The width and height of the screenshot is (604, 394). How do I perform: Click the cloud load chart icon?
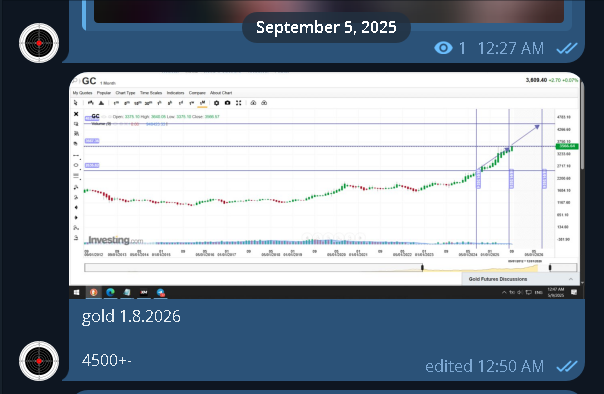[264, 103]
